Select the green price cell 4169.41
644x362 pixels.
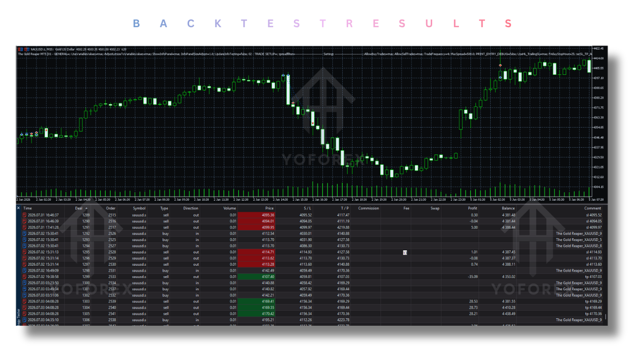[256, 301]
